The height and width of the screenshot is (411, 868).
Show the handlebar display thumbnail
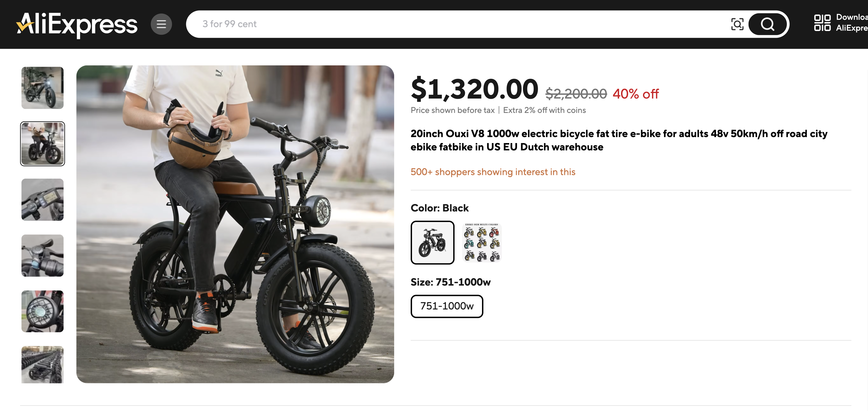(x=42, y=200)
